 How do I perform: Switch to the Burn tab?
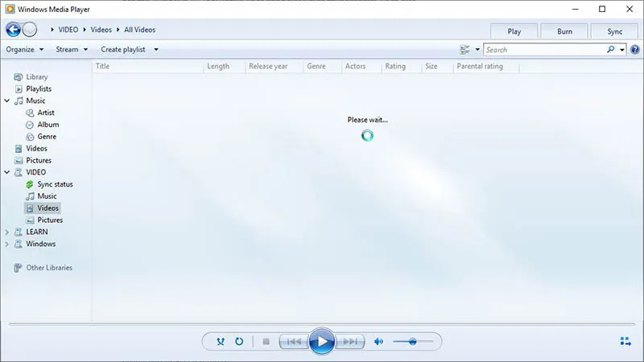564,31
